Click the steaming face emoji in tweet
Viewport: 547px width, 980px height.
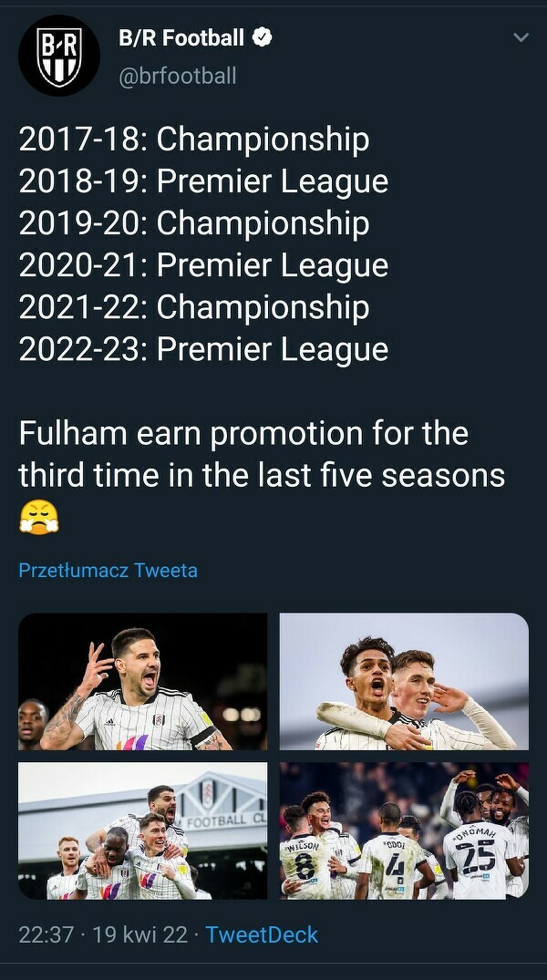click(x=38, y=517)
